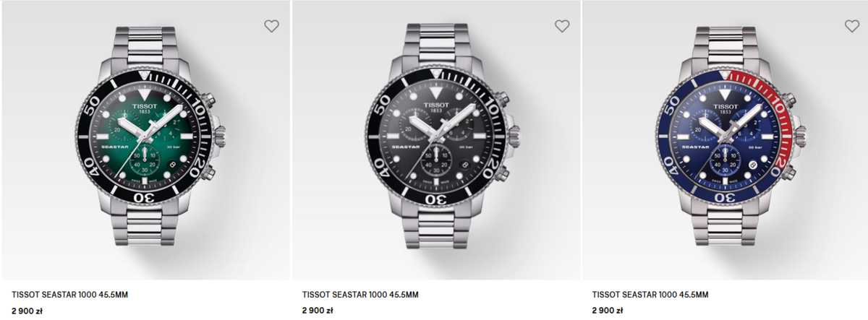Open title link under the green dial watch
This screenshot has width=868, height=320.
point(69,295)
